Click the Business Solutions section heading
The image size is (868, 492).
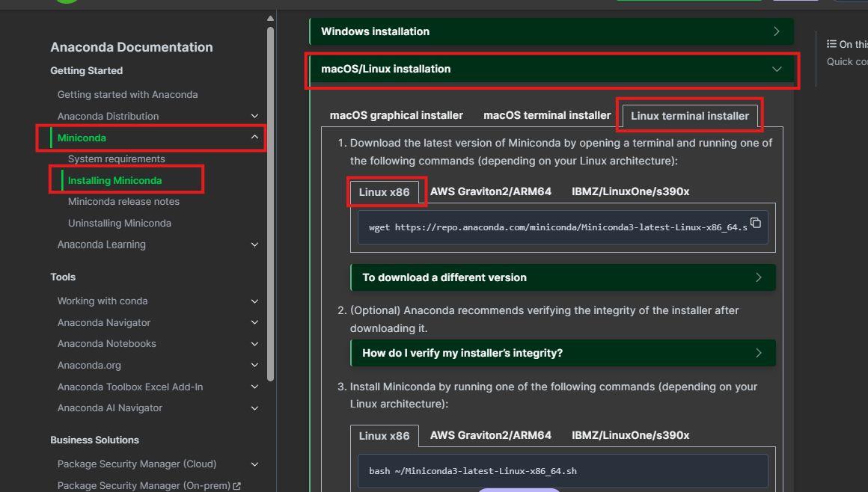[95, 440]
